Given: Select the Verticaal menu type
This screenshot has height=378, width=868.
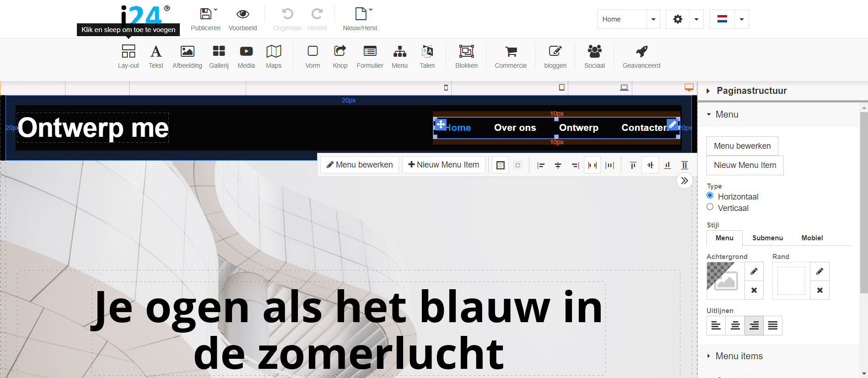Looking at the screenshot, I should pyautogui.click(x=710, y=207).
